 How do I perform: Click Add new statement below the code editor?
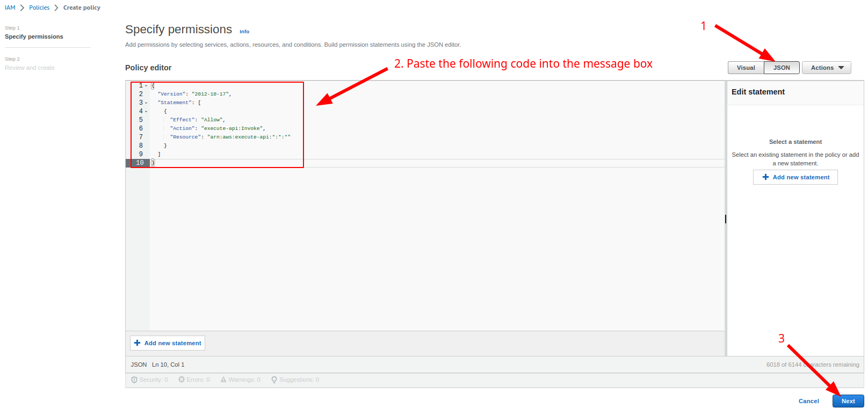click(168, 343)
